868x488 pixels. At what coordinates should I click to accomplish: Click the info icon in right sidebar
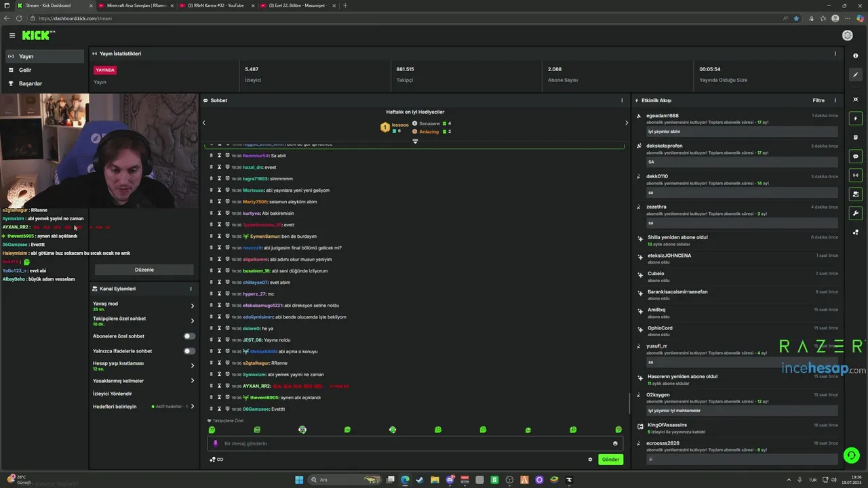click(x=856, y=56)
